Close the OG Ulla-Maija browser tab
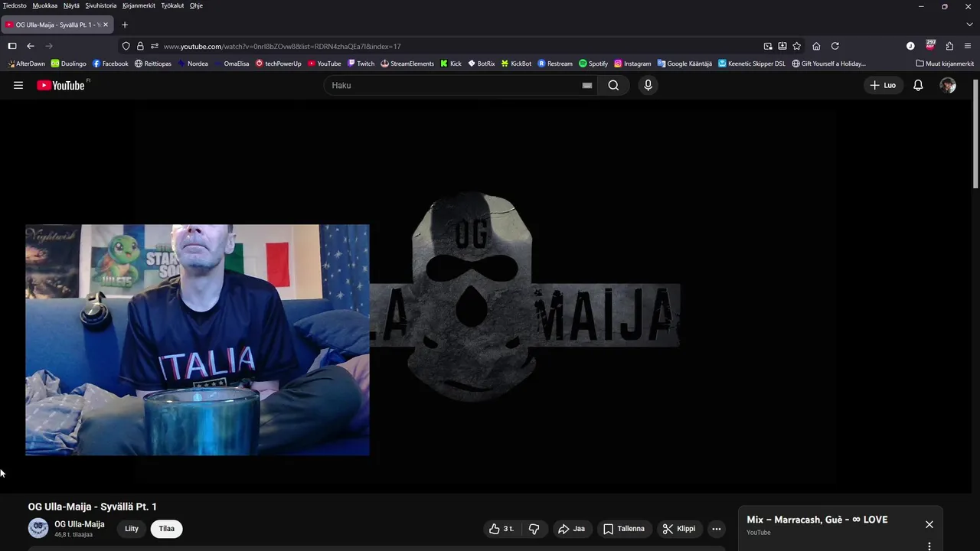The height and width of the screenshot is (551, 980). tap(106, 24)
